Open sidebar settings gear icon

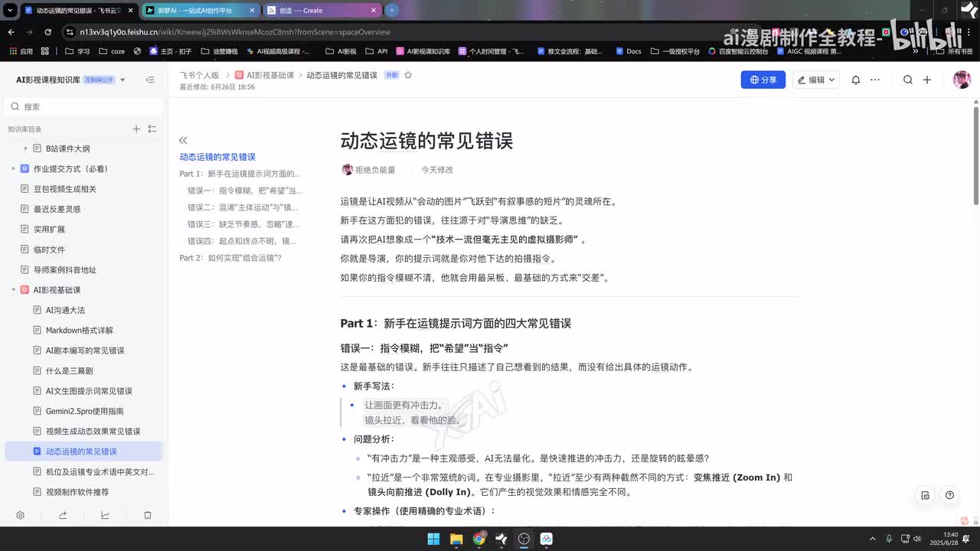point(21,515)
